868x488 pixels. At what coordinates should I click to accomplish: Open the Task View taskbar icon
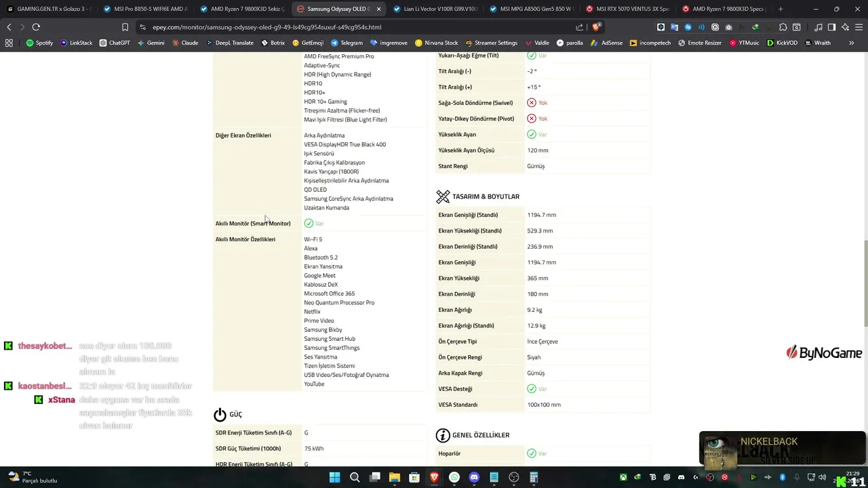(x=374, y=477)
